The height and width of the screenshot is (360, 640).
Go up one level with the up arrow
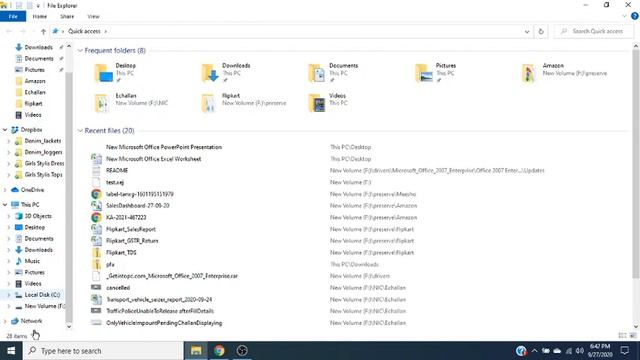[x=43, y=31]
